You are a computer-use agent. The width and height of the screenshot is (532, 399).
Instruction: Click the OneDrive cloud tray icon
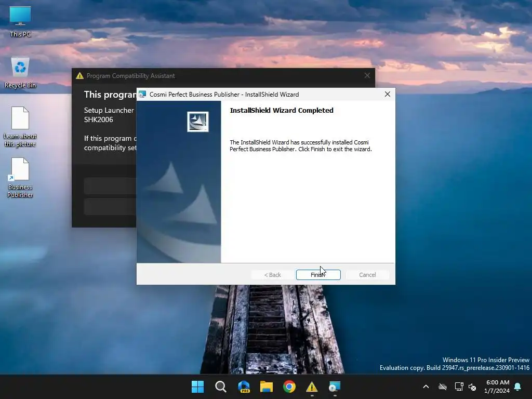coord(443,387)
